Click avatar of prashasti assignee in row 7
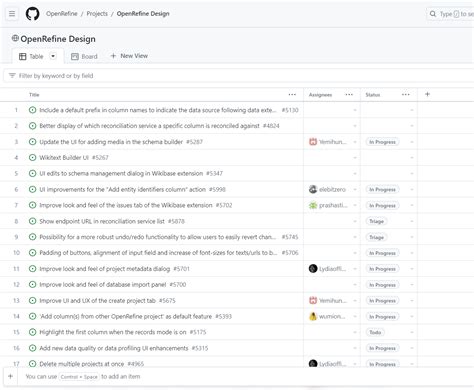The image size is (474, 390). click(x=313, y=205)
